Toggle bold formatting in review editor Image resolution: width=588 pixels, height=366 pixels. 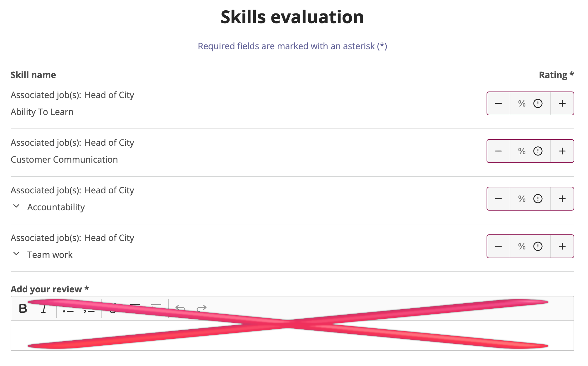tap(23, 309)
